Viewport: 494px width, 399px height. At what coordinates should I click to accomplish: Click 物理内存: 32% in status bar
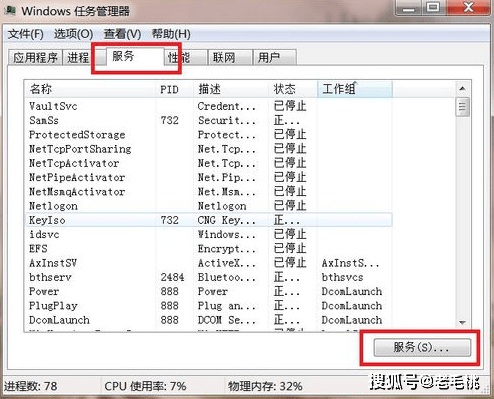265,386
